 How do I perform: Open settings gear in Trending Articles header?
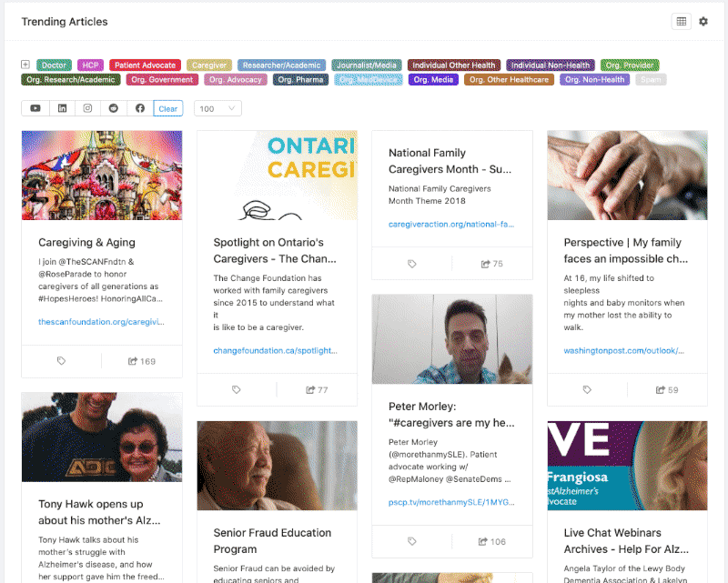pyautogui.click(x=703, y=21)
